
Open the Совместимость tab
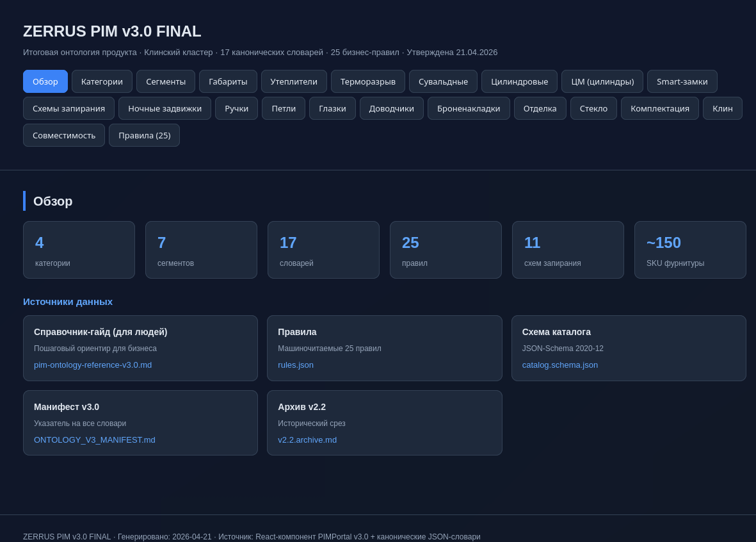(x=64, y=135)
